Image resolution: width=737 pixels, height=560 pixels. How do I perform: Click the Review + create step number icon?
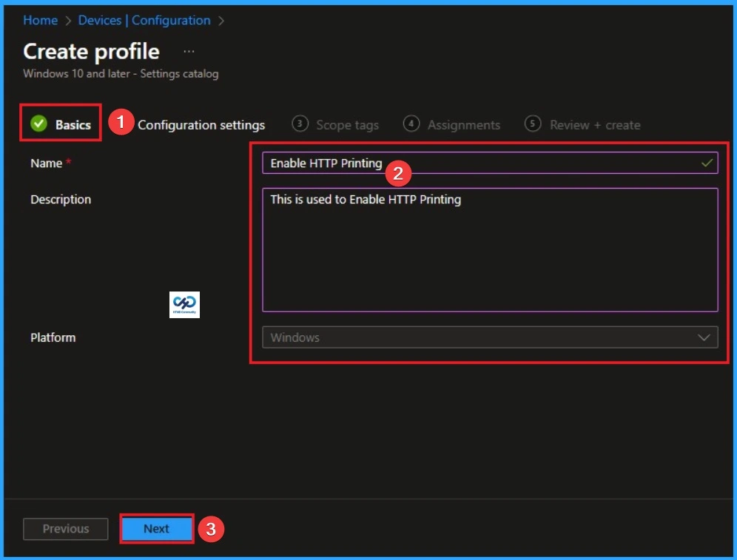point(533,124)
